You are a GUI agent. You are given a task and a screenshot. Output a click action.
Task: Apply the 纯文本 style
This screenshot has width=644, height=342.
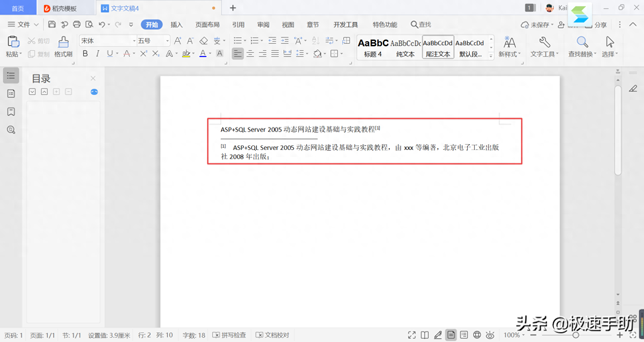tap(405, 48)
